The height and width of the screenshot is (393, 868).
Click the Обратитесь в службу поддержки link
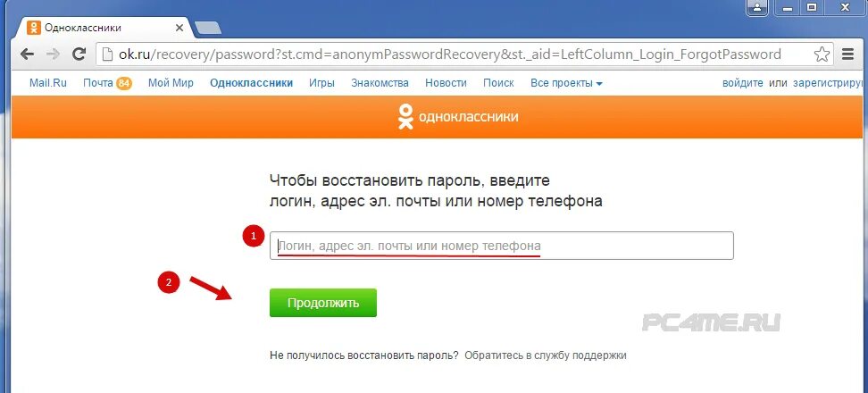pyautogui.click(x=546, y=355)
